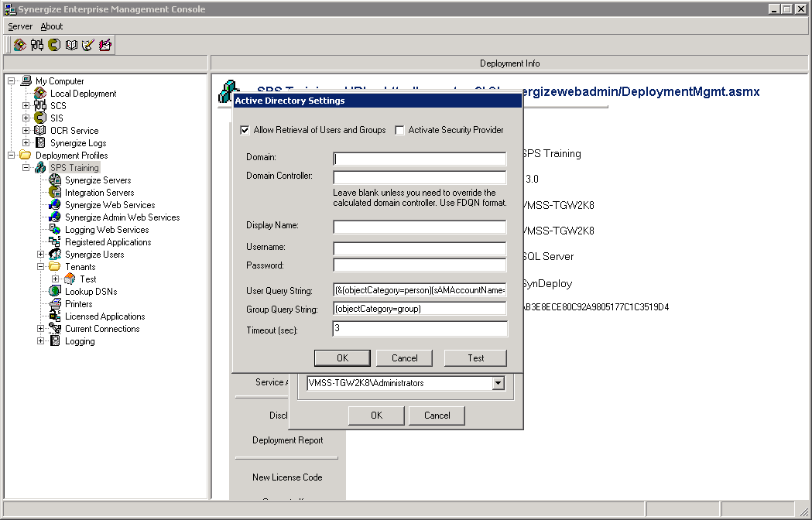The image size is (812, 520).
Task: Expand the Test tenant tree node
Action: (56, 279)
